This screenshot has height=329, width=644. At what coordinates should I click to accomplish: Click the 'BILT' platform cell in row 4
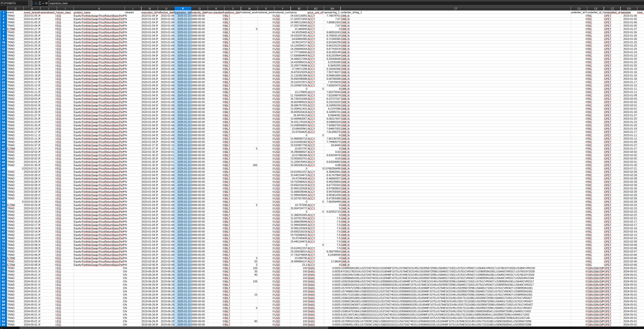point(232,22)
